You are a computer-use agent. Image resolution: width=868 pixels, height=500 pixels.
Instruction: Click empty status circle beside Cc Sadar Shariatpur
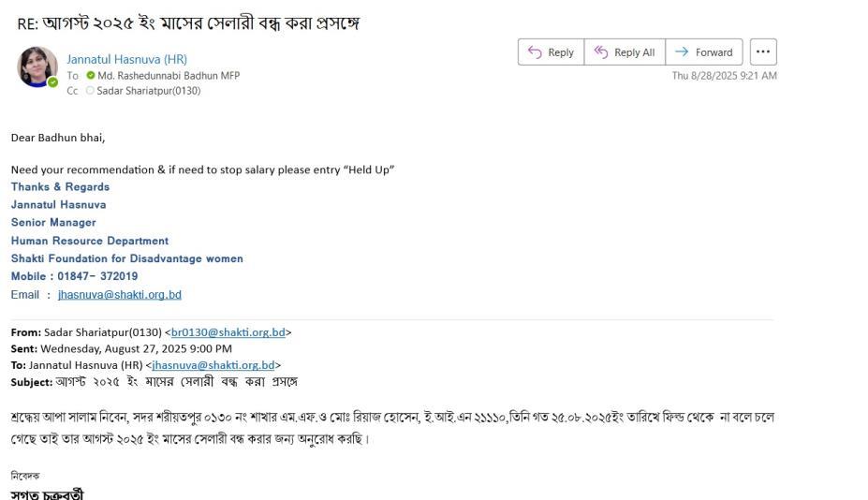point(91,91)
